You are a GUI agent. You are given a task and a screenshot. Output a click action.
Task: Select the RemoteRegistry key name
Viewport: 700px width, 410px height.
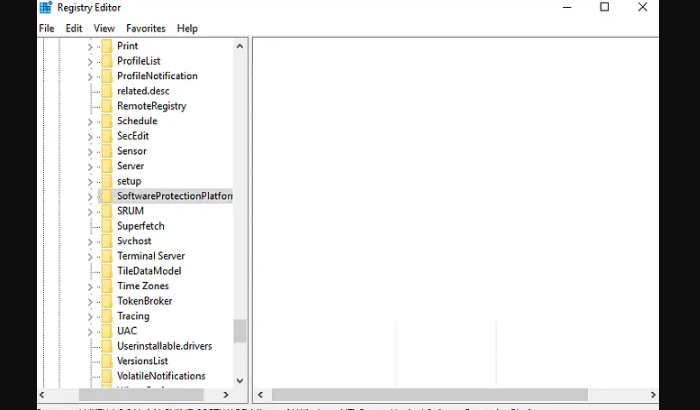coord(152,106)
